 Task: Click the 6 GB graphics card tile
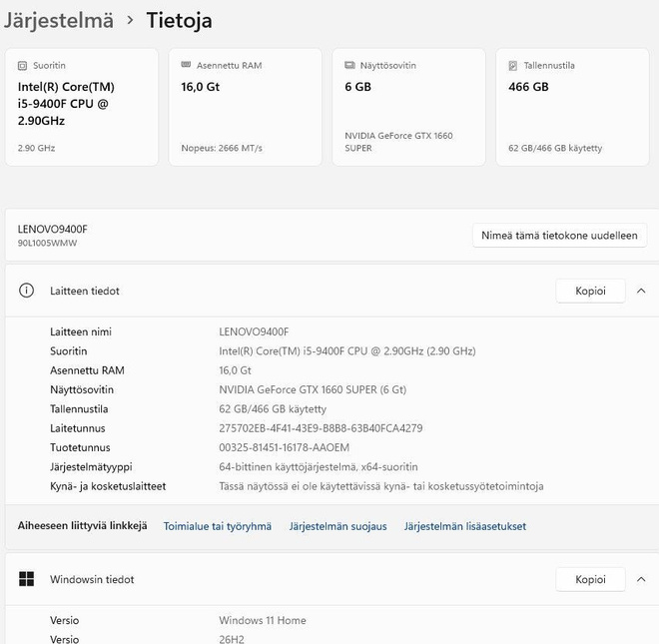click(x=409, y=107)
